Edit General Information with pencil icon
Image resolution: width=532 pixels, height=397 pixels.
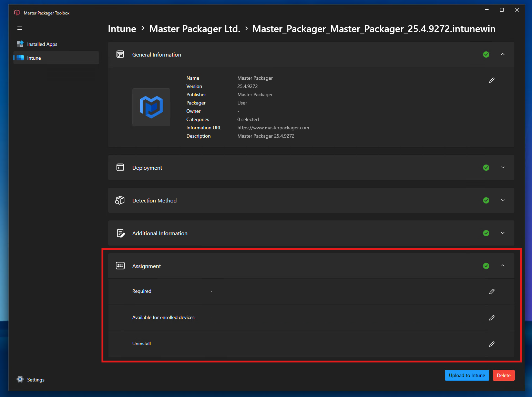coord(492,80)
